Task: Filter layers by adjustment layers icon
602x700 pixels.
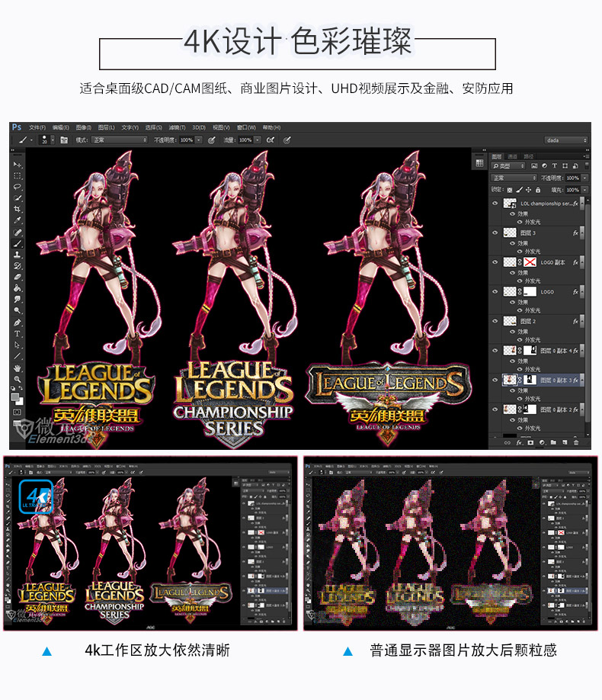Action: click(544, 165)
